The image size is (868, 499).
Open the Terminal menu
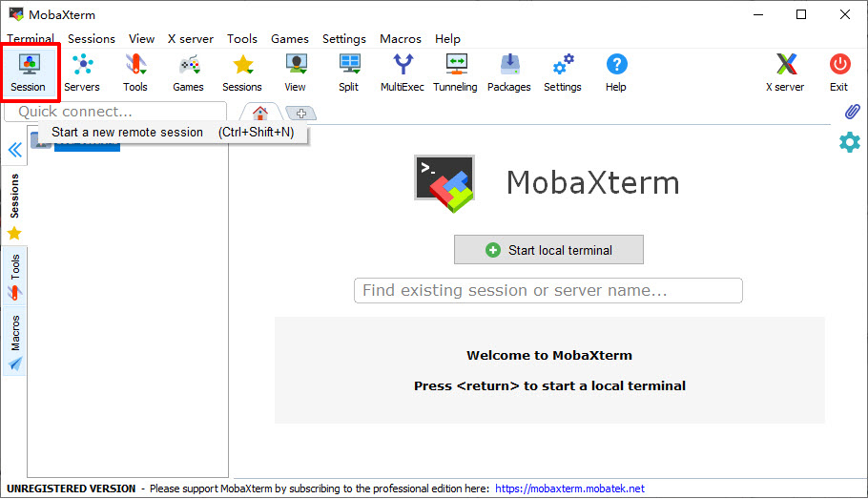coord(31,39)
